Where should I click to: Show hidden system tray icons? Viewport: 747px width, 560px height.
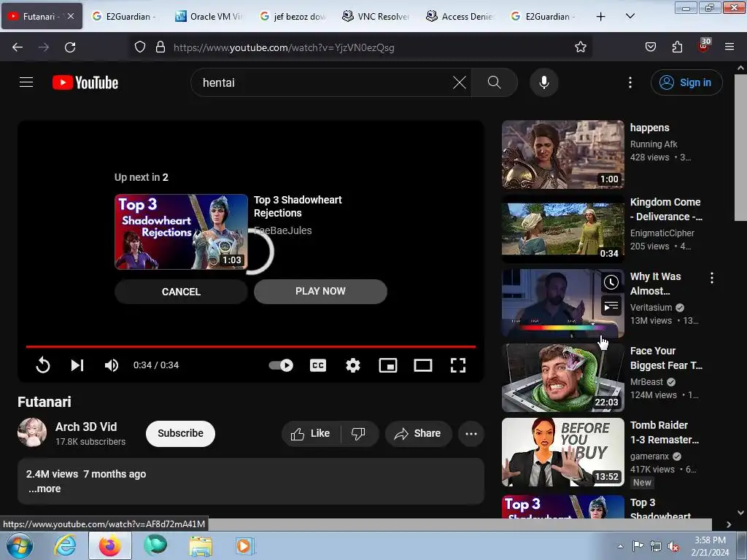click(x=620, y=546)
